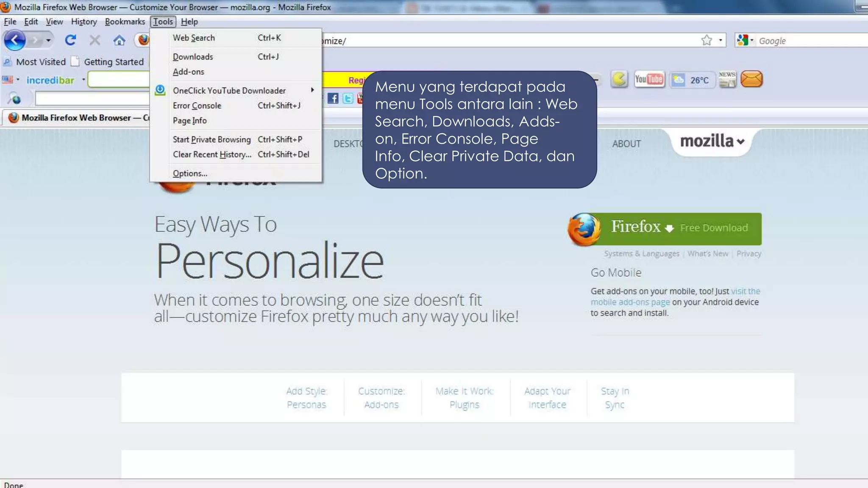Click the incredibar search input field
Viewport: 868px width, 488px height.
(x=119, y=80)
